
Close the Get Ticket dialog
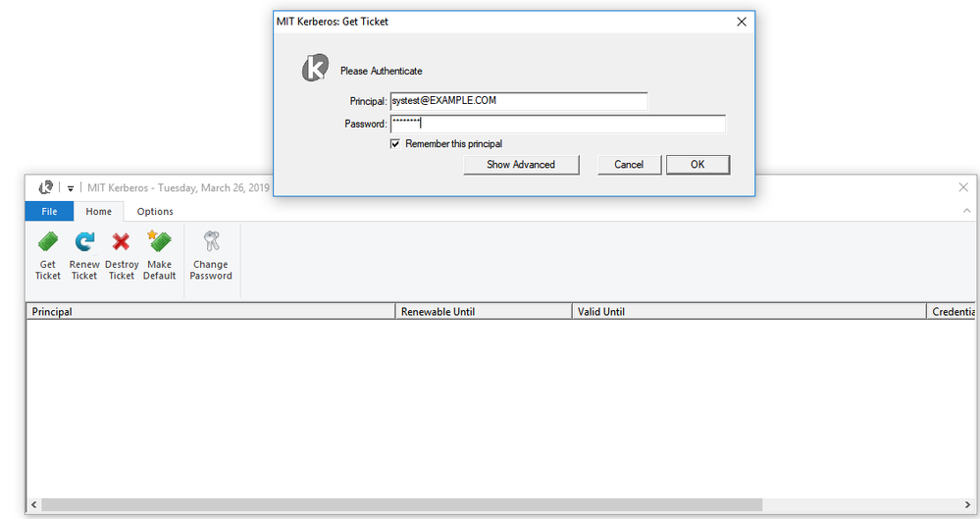[x=742, y=22]
